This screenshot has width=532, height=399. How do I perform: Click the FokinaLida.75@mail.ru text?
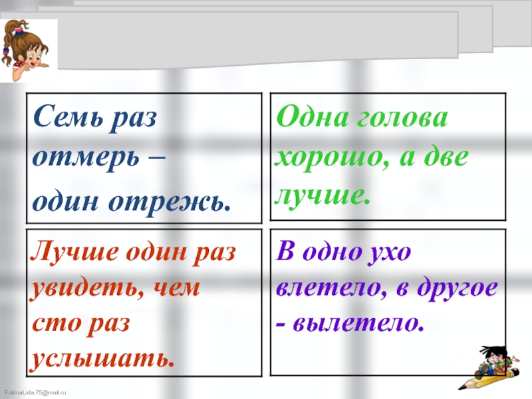pyautogui.click(x=35, y=392)
